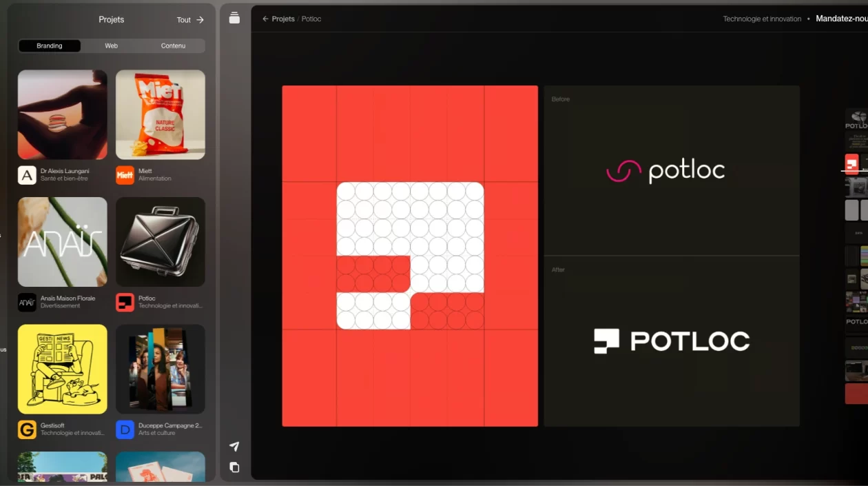868x486 pixels.
Task: Click the 'After' label
Action: (x=558, y=270)
